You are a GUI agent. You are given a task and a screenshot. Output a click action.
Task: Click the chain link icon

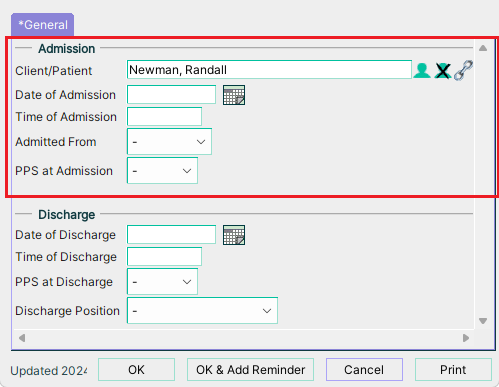[464, 70]
